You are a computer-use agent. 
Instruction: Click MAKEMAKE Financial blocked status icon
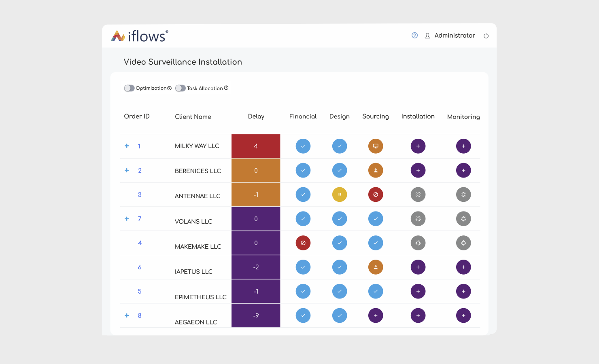pyautogui.click(x=303, y=243)
